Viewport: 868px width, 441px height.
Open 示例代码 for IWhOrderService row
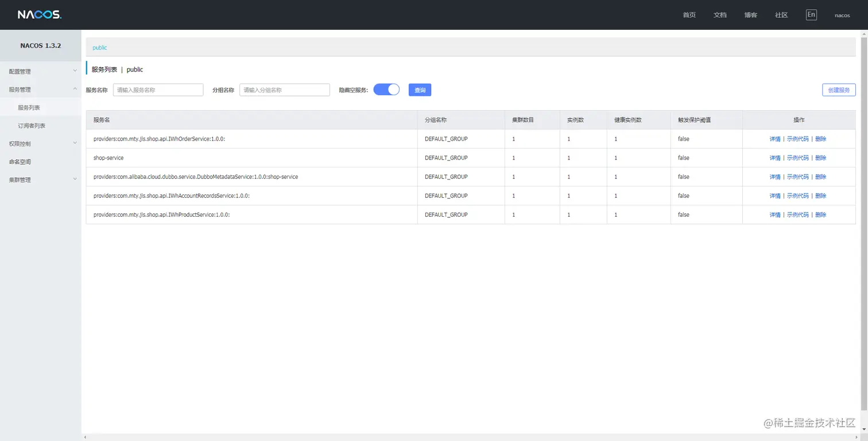797,139
